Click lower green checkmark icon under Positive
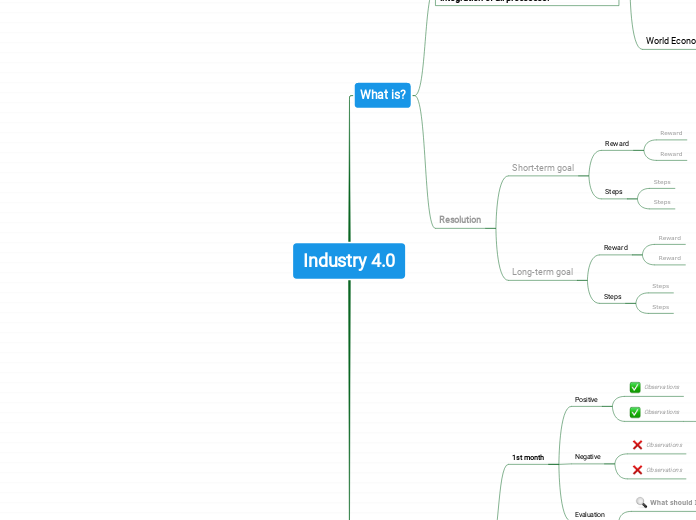The image size is (696, 520). tap(635, 412)
